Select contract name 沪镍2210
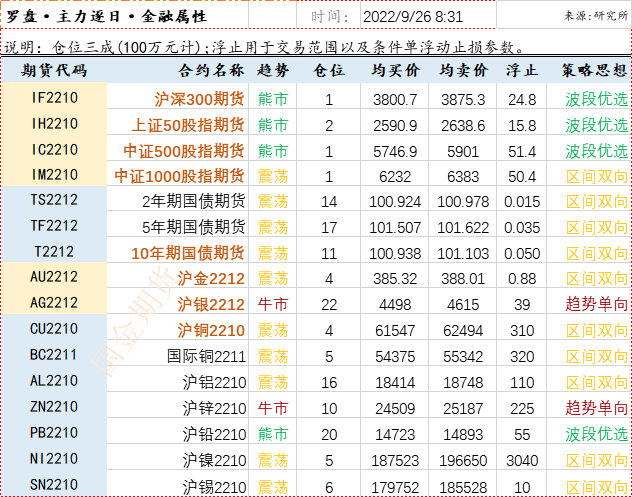The height and width of the screenshot is (497, 632). (214, 460)
